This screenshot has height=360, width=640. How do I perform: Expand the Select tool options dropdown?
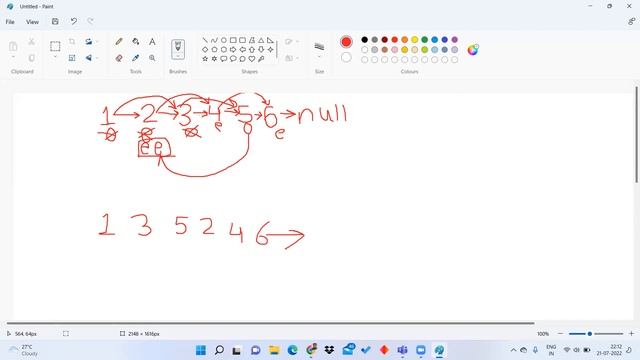pos(55,57)
